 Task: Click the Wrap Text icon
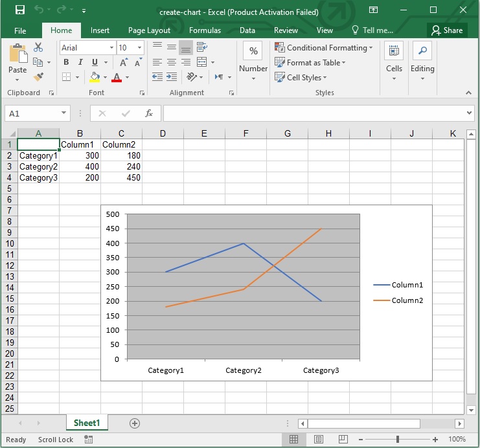[202, 47]
